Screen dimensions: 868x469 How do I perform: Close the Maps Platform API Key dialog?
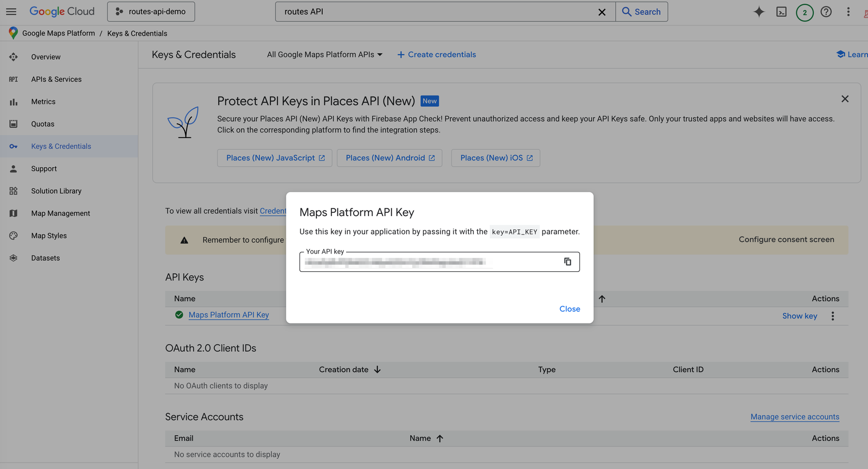click(570, 309)
